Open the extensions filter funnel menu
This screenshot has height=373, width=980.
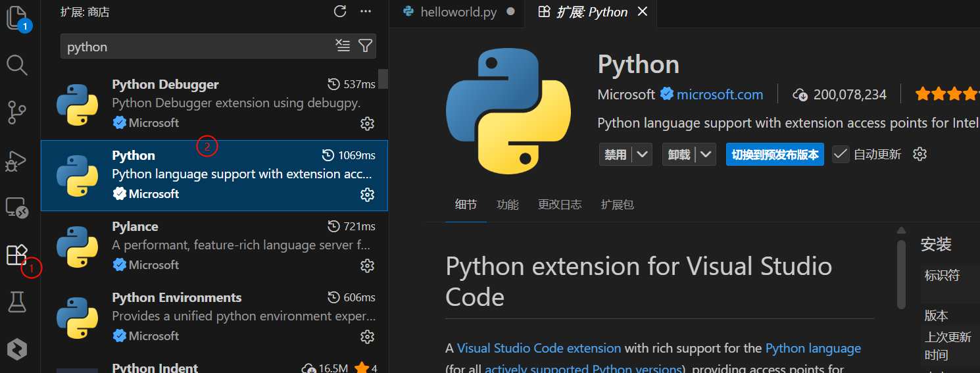click(366, 45)
